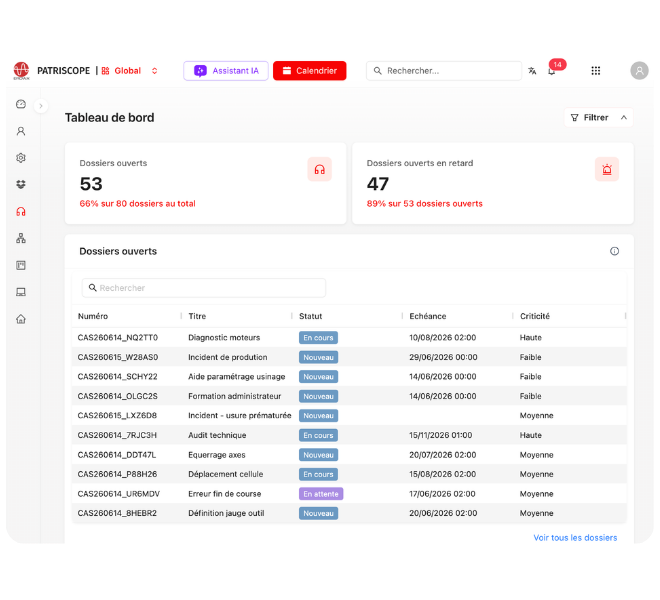Click 66% sur 80 dossiers au total
Screen dimensions: 660x600
pyautogui.click(x=138, y=204)
